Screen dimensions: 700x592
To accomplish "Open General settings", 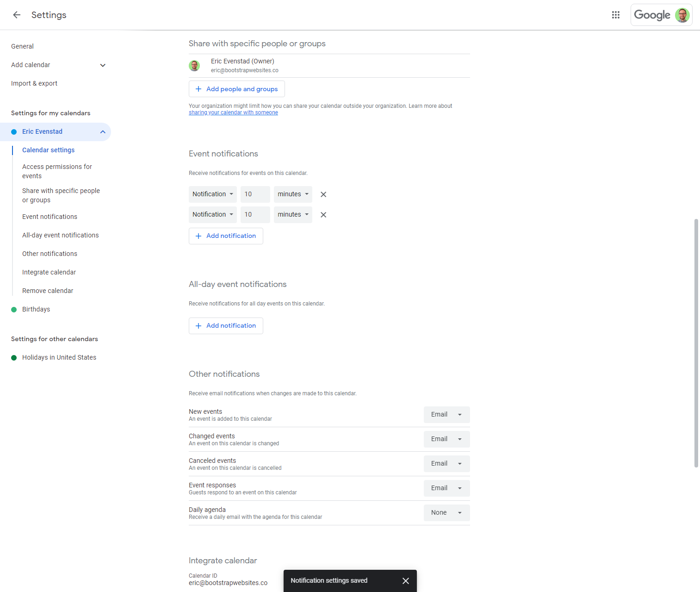I will [22, 46].
